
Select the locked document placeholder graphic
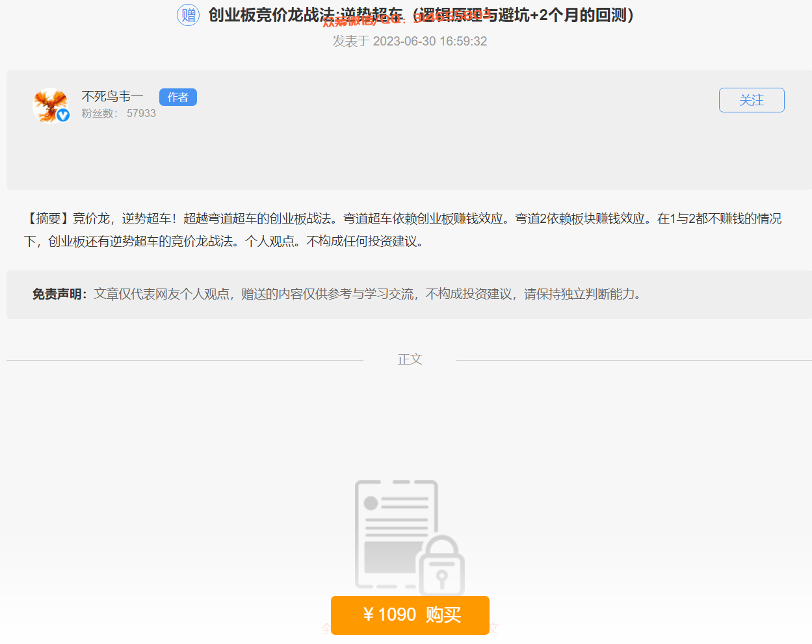(x=395, y=533)
